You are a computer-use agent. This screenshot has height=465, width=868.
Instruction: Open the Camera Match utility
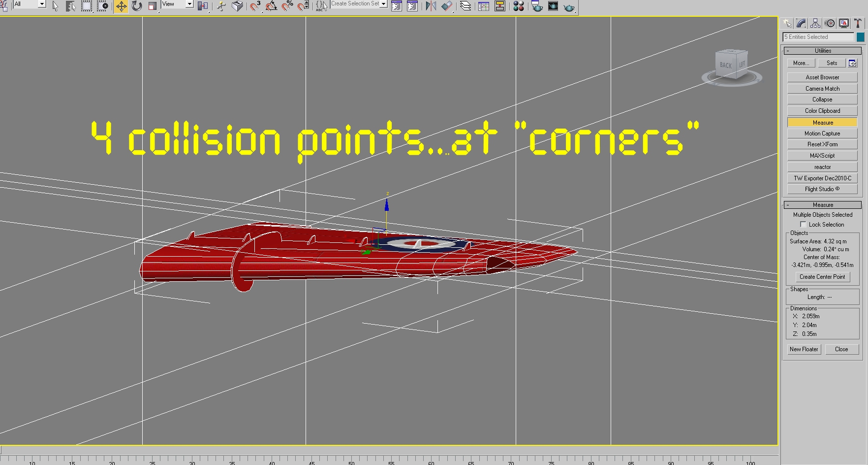(822, 89)
